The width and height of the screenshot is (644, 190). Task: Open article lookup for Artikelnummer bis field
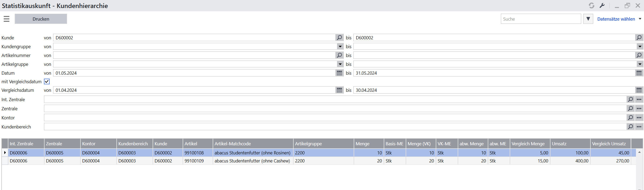[x=639, y=55]
